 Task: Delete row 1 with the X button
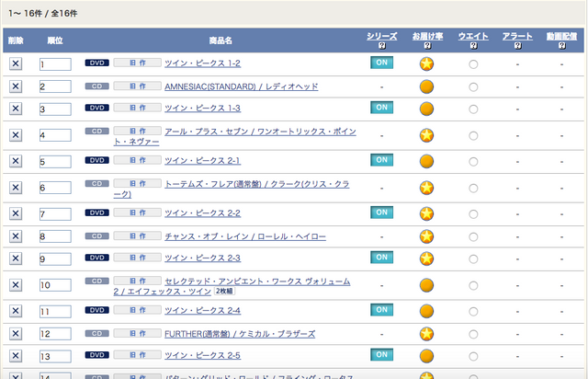[16, 63]
